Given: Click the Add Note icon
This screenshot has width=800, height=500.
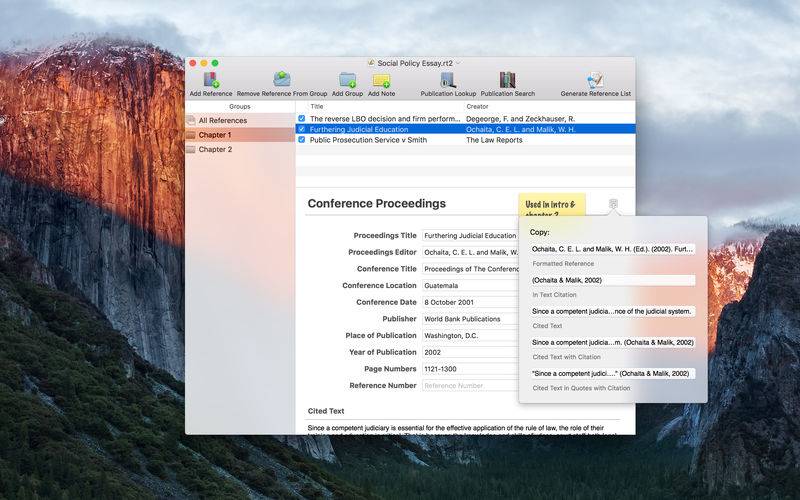Looking at the screenshot, I should (381, 81).
